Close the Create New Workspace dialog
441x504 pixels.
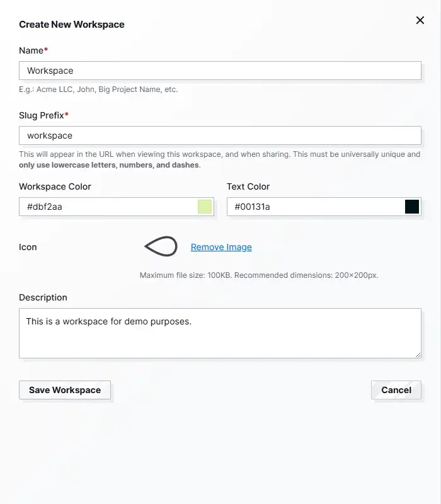[x=420, y=20]
